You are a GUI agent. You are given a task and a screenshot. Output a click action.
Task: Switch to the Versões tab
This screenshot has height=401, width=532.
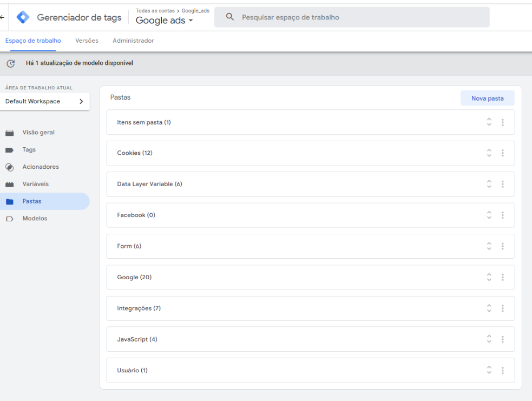coord(87,41)
